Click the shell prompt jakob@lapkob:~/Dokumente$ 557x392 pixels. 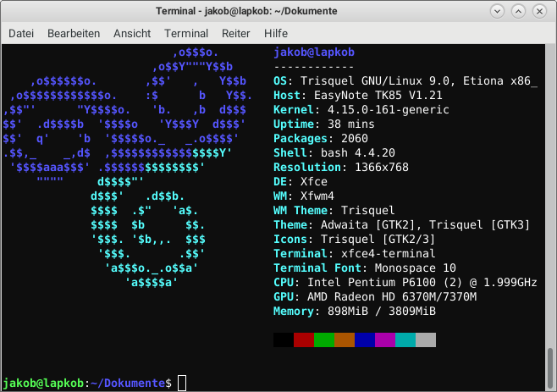coord(87,384)
